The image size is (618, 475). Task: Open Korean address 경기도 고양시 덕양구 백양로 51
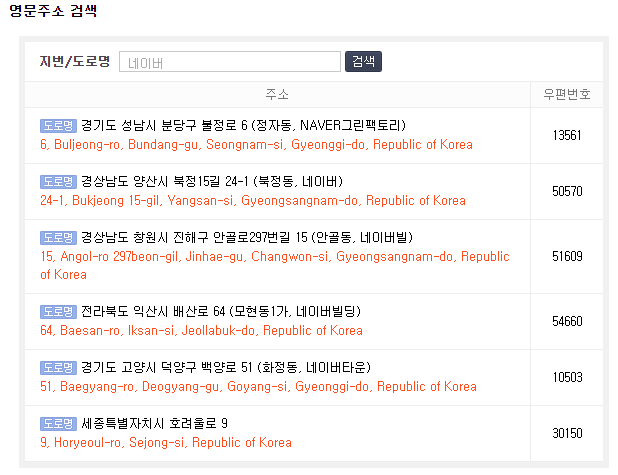[226, 368]
